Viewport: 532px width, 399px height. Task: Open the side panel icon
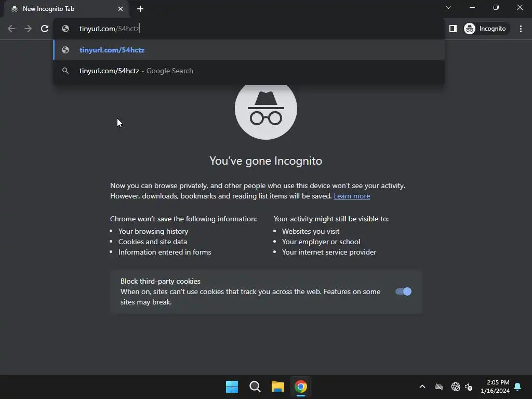pos(453,29)
